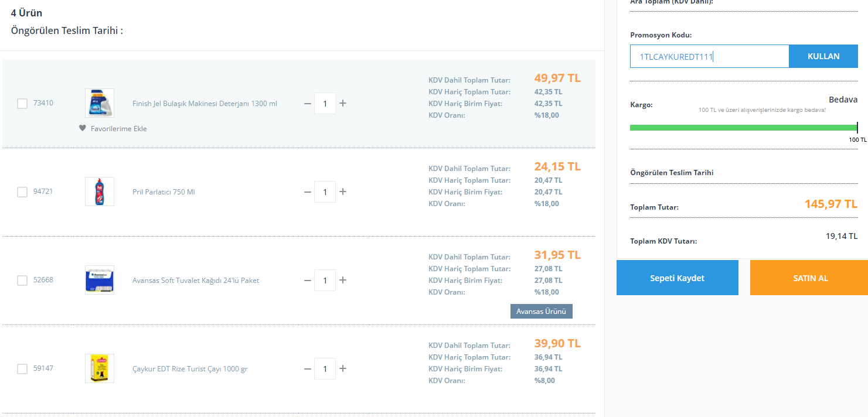Open Avansas Soft Tuvalet Kağıdı 24'lü link

pyautogui.click(x=196, y=281)
